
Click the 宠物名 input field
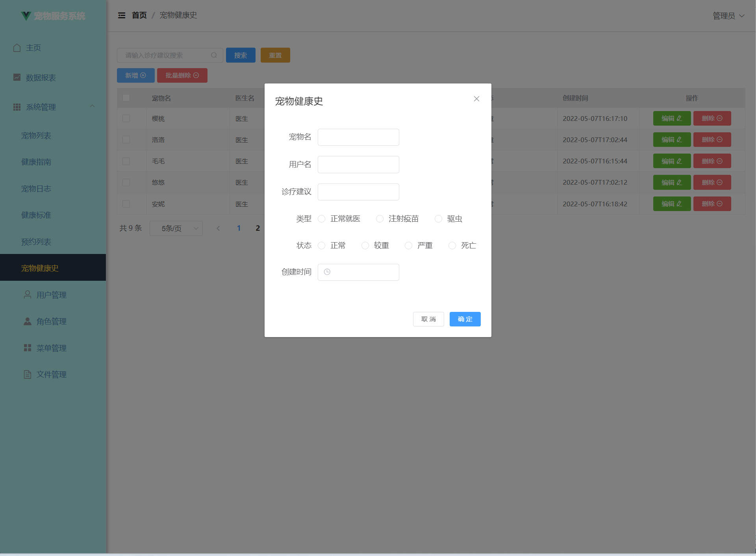tap(358, 137)
